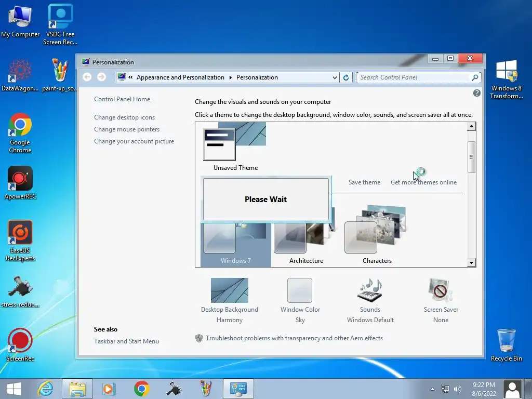
Task: Click the themes list scrollbar thumb
Action: [x=471, y=157]
